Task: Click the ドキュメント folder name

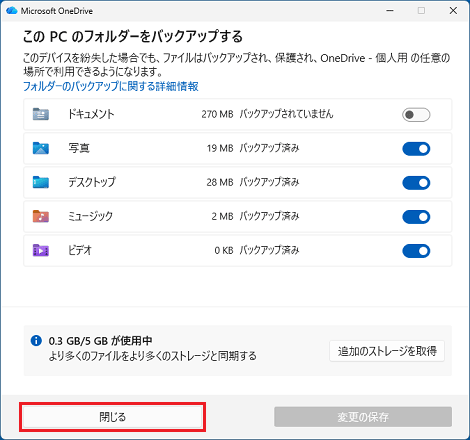Action: coord(91,114)
